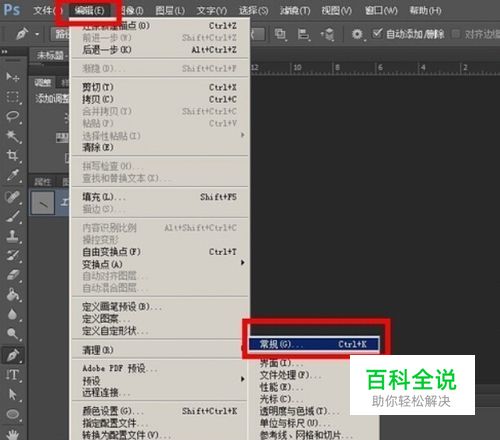The width and height of the screenshot is (500, 440).
Task: Select the Crop tool
Action: pos(13,156)
